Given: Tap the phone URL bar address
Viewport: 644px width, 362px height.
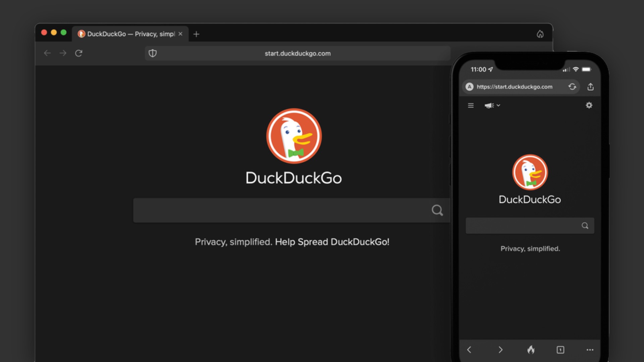Looking at the screenshot, I should [x=515, y=87].
